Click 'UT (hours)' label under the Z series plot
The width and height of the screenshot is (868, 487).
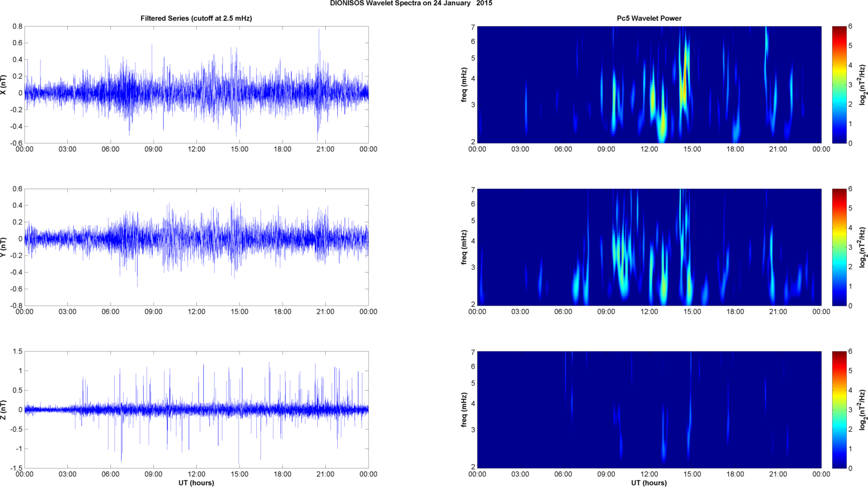(x=196, y=483)
